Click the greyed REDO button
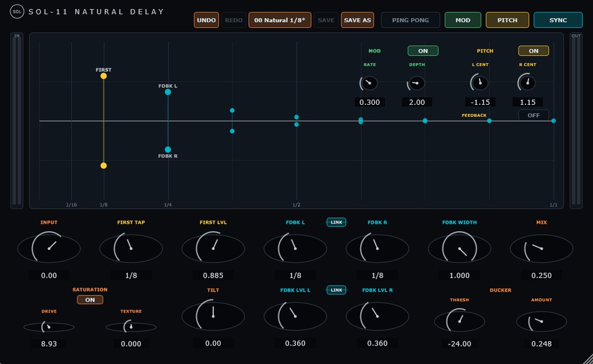This screenshot has height=364, width=593. point(233,20)
